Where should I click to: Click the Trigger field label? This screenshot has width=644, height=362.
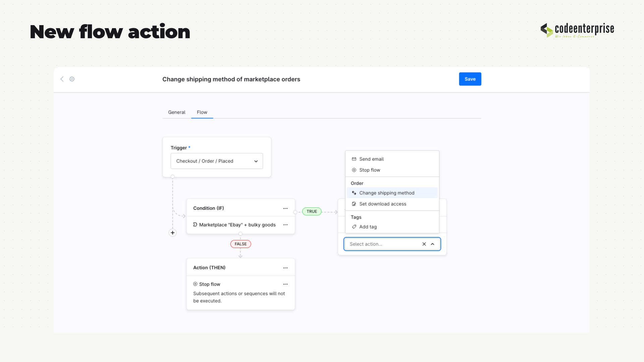[179, 148]
